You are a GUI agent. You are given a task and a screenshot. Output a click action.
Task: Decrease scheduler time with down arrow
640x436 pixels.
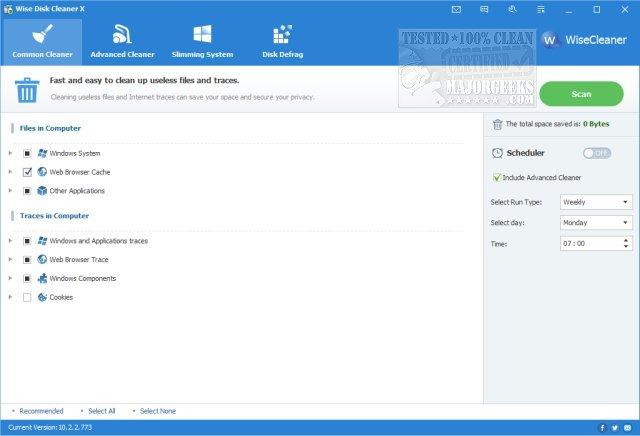pos(626,246)
